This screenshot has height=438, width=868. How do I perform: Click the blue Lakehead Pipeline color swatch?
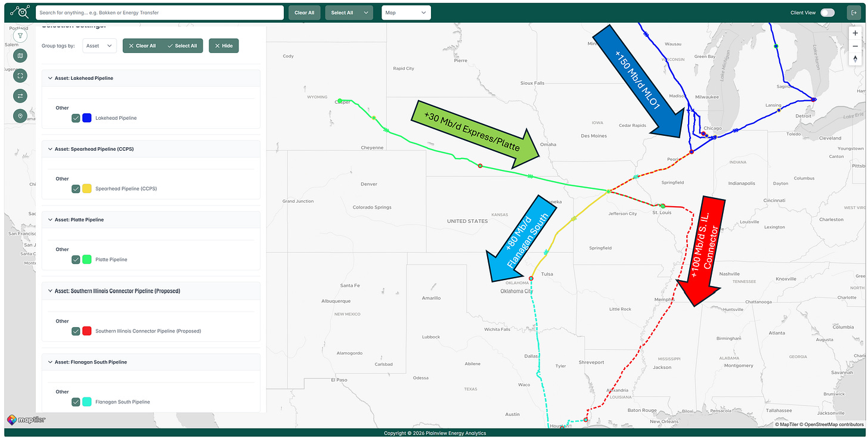(x=87, y=118)
